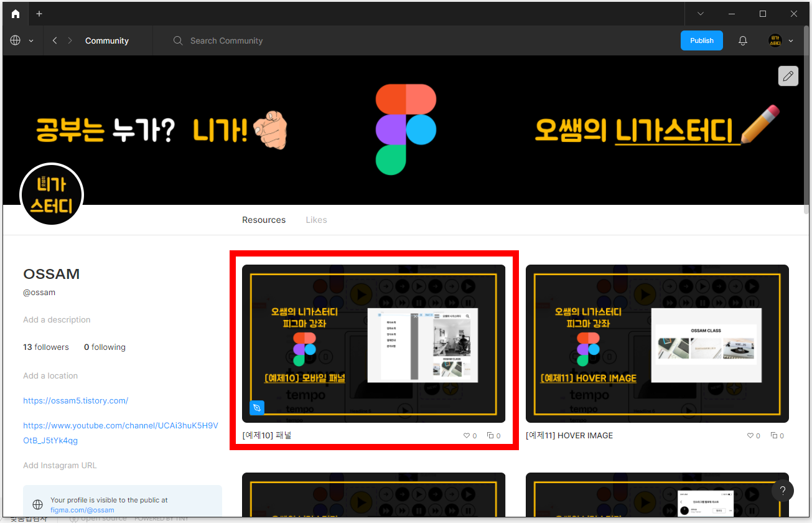The image size is (812, 523).
Task: Switch to the Resources tab
Action: pos(264,220)
